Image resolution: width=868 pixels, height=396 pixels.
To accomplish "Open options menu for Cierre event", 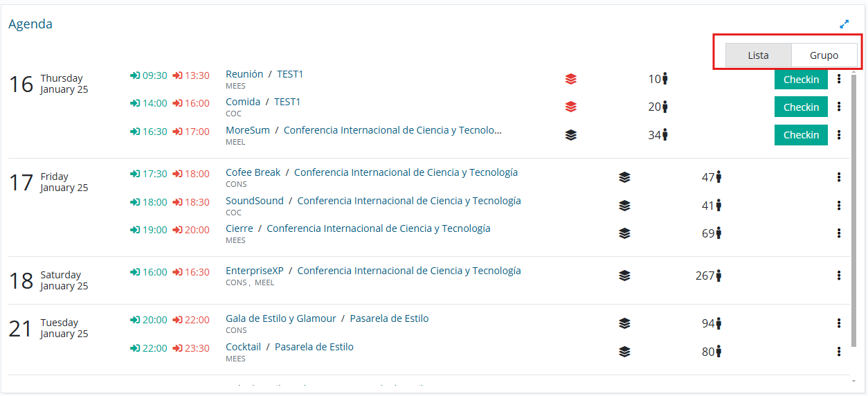I will 839,233.
